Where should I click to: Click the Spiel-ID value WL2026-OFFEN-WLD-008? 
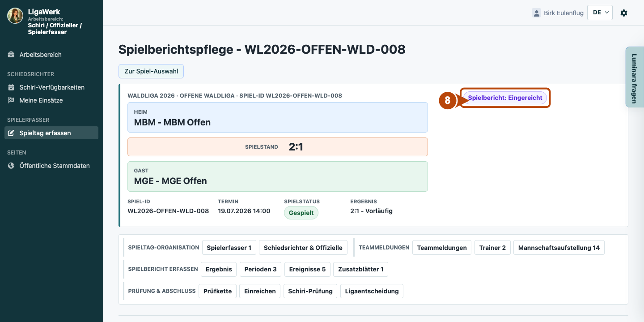coord(168,211)
